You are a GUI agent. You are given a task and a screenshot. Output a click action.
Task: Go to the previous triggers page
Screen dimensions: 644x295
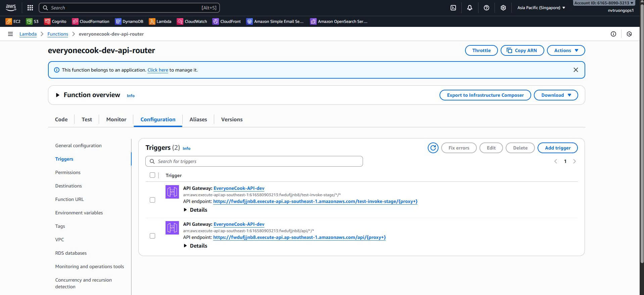click(x=556, y=161)
